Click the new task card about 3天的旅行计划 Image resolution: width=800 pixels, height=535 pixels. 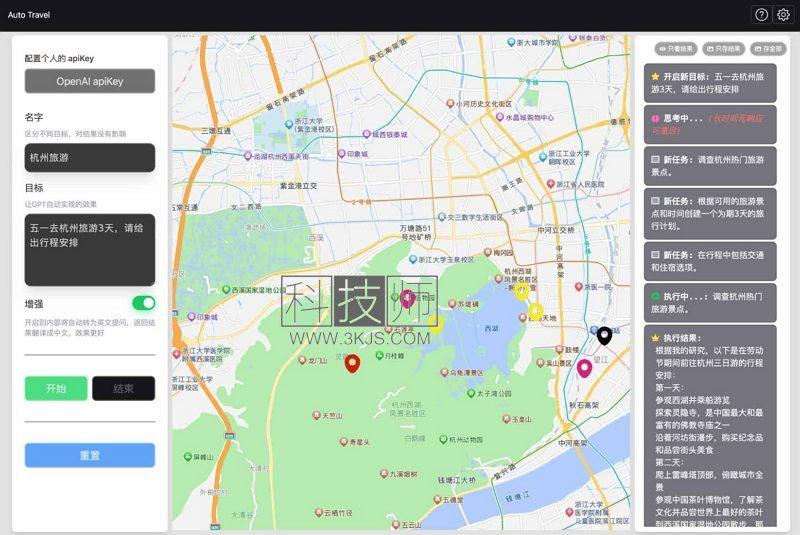710,213
